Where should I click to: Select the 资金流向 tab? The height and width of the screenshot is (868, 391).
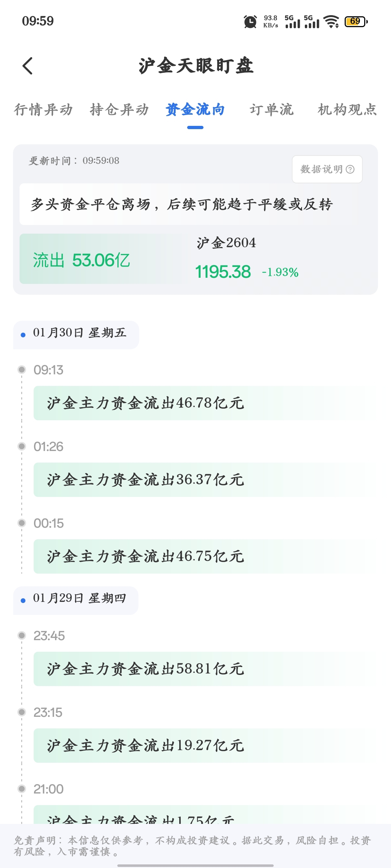coord(195,110)
